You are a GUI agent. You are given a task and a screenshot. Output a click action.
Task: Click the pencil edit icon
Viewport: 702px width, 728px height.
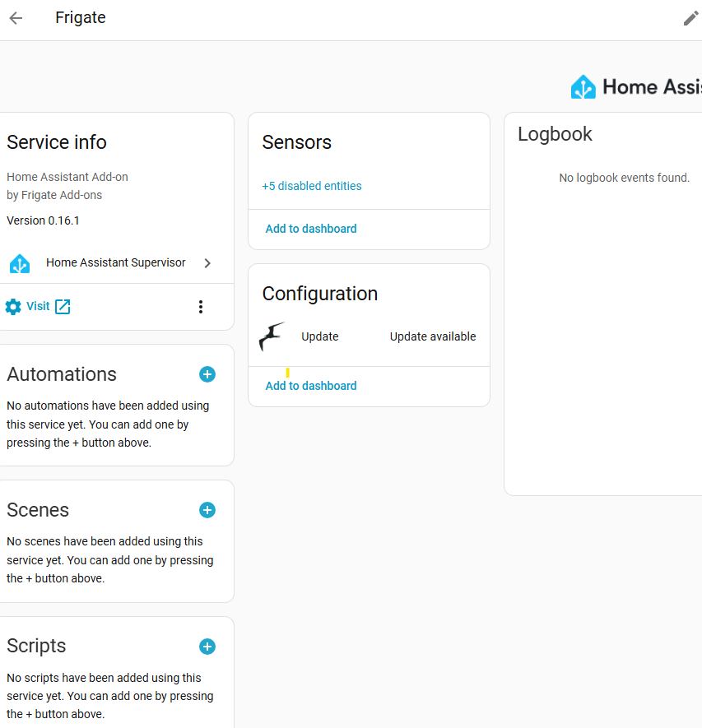click(690, 18)
